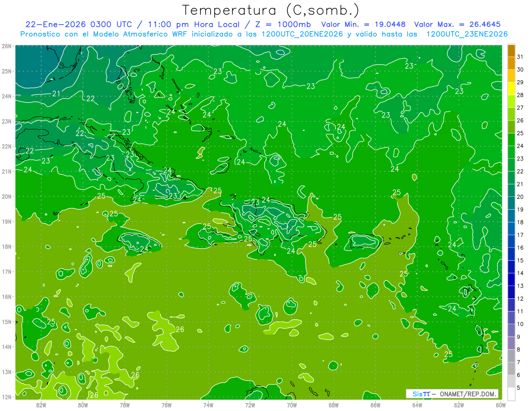The width and height of the screenshot is (532, 411).
Task: Click the title 'Temperatura (C,somb.)'
Action: click(271, 11)
